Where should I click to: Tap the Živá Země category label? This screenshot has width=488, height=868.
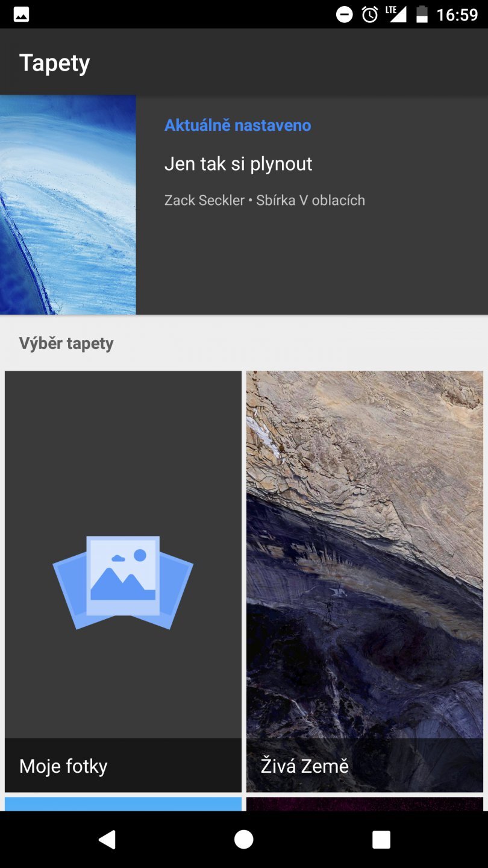click(305, 766)
